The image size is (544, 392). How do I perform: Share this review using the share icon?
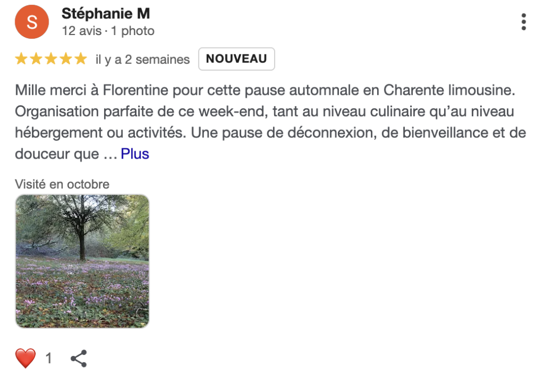pos(78,359)
